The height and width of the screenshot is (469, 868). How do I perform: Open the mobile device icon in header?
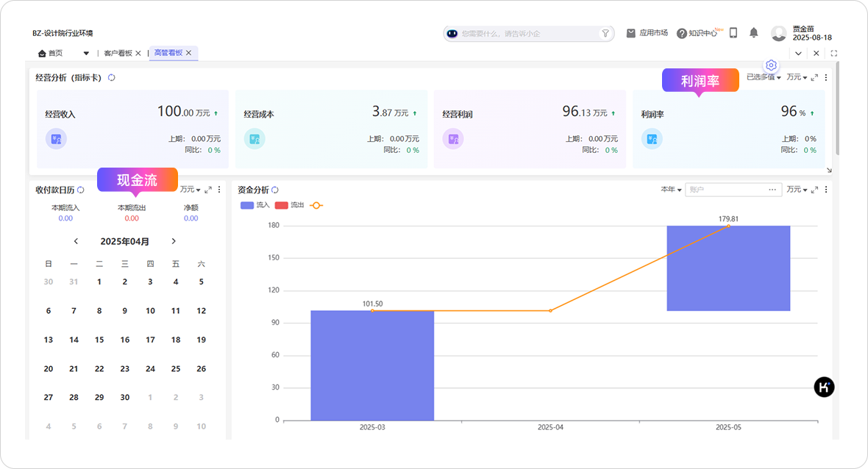(x=733, y=33)
